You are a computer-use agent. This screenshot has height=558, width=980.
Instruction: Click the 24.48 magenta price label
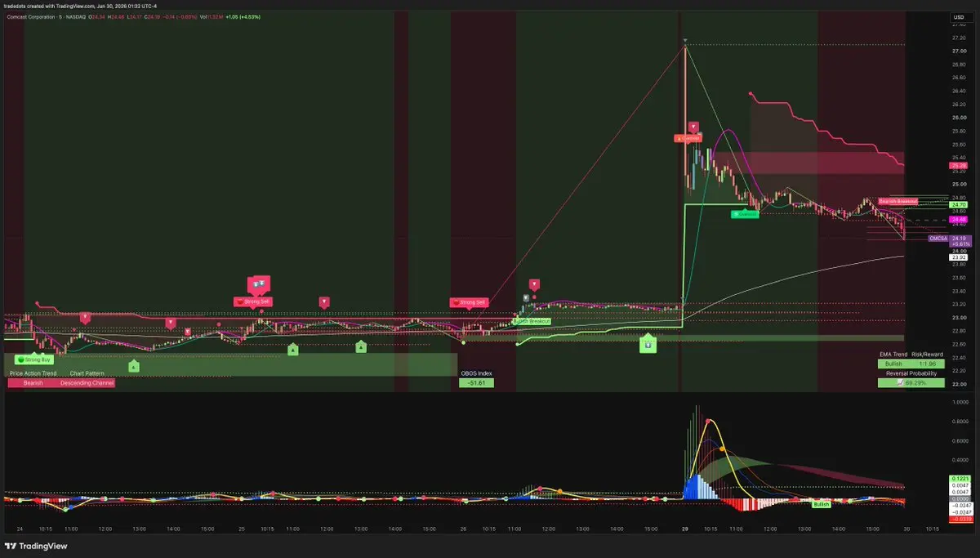(959, 220)
